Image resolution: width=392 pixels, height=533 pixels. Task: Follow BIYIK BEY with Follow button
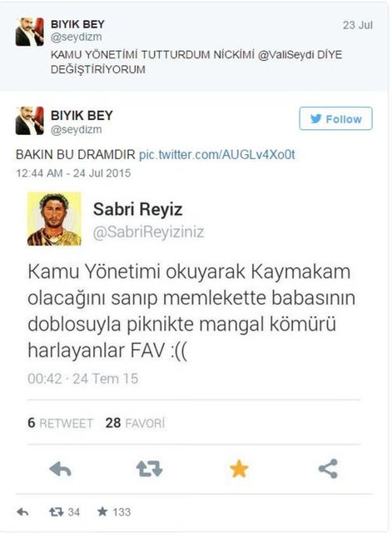pos(335,118)
